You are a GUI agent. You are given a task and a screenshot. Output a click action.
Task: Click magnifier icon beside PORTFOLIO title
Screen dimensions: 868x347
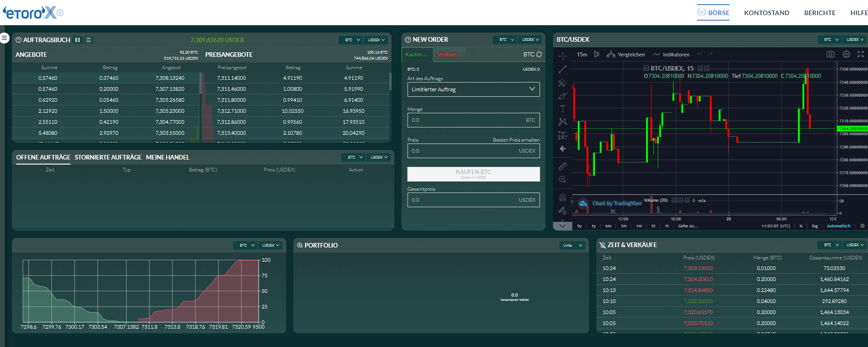click(300, 245)
